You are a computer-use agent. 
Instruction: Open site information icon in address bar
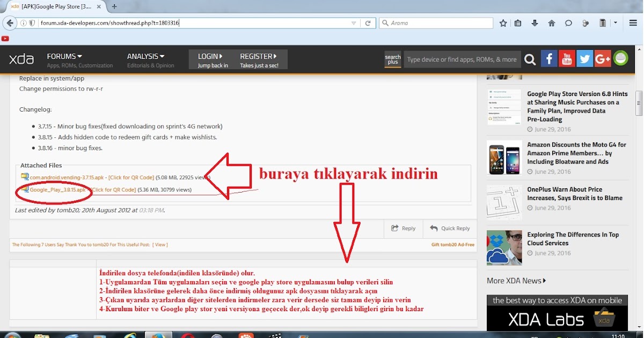[24, 23]
